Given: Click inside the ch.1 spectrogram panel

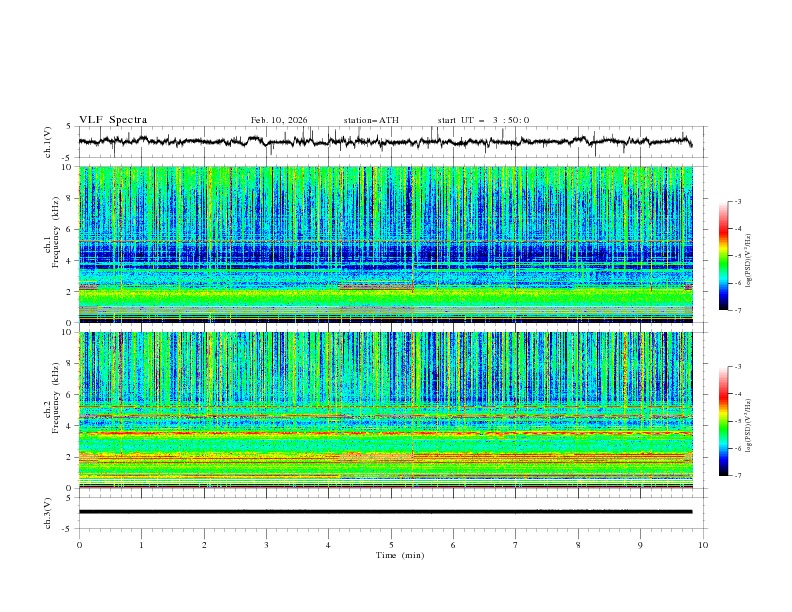Looking at the screenshot, I should [x=390, y=245].
